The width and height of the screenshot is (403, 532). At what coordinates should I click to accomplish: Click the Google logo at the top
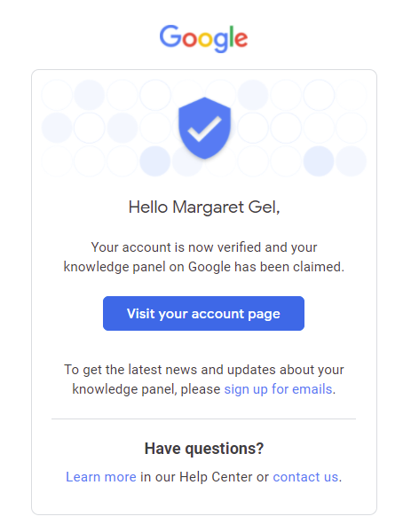203,38
